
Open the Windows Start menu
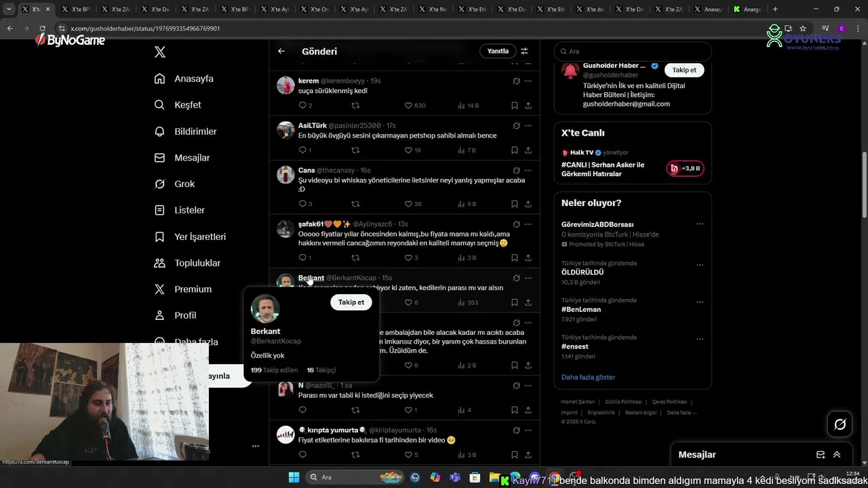tap(294, 477)
